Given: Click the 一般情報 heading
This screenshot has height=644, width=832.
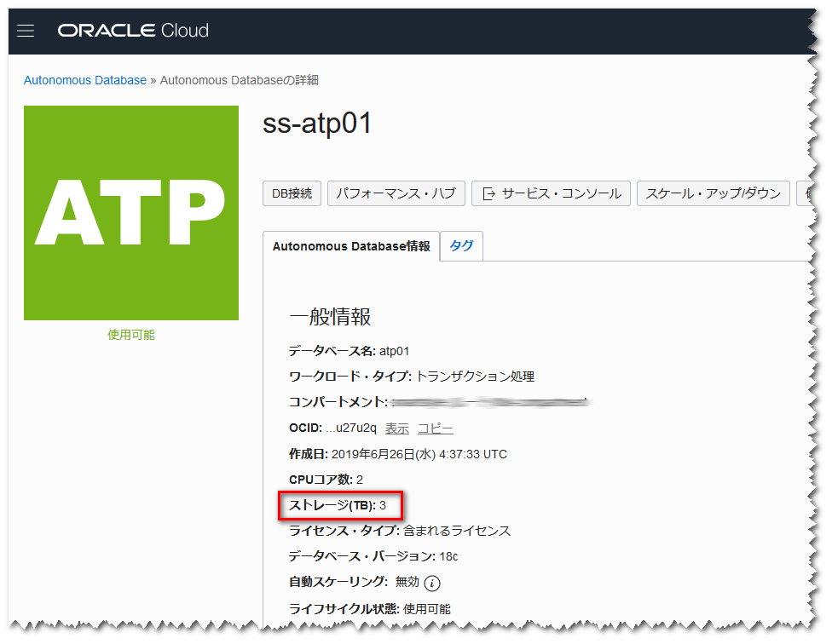Looking at the screenshot, I should pos(330,316).
